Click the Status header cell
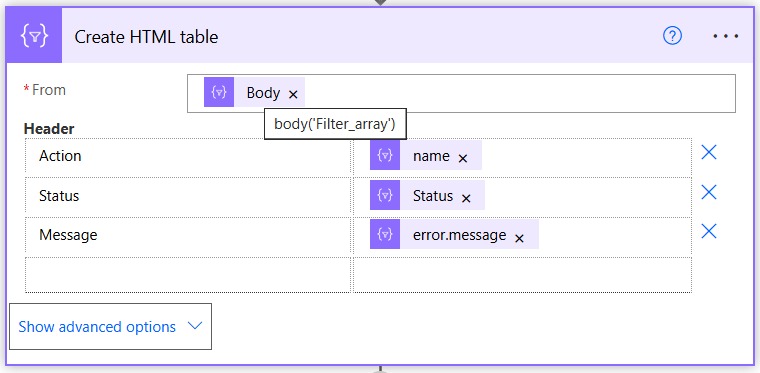 (x=188, y=196)
